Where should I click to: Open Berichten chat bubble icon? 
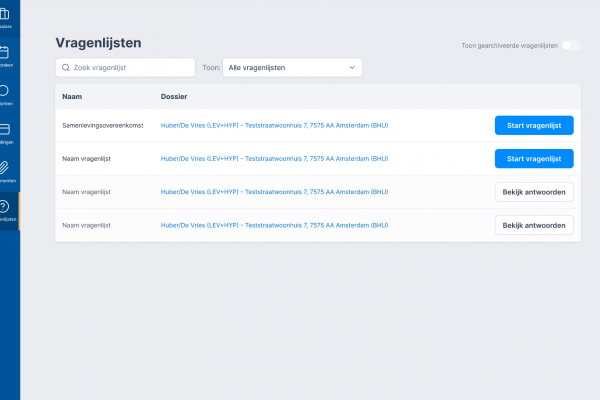(5, 93)
